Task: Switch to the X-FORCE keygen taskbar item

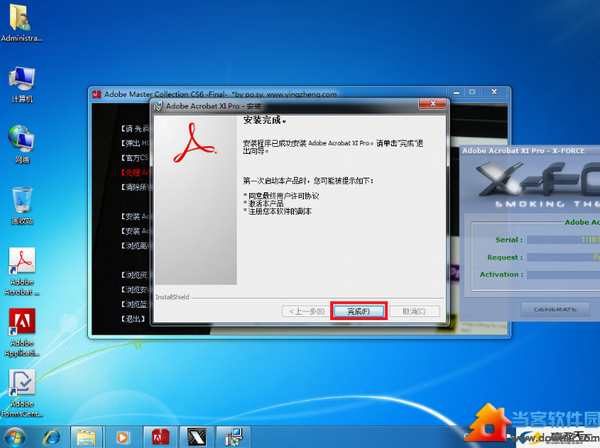Action: click(x=197, y=437)
